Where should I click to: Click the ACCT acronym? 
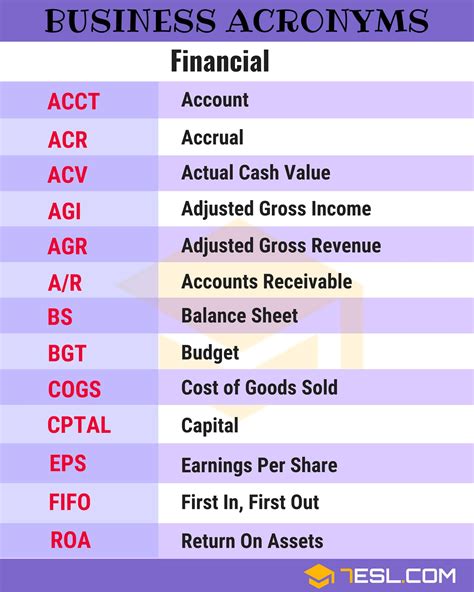(74, 101)
